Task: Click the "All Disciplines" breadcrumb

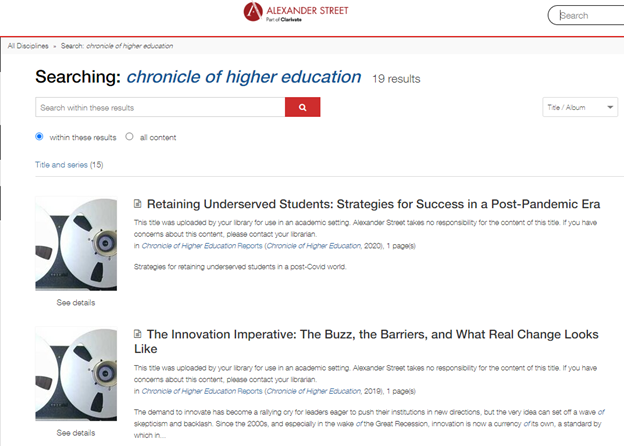Action: point(28,46)
